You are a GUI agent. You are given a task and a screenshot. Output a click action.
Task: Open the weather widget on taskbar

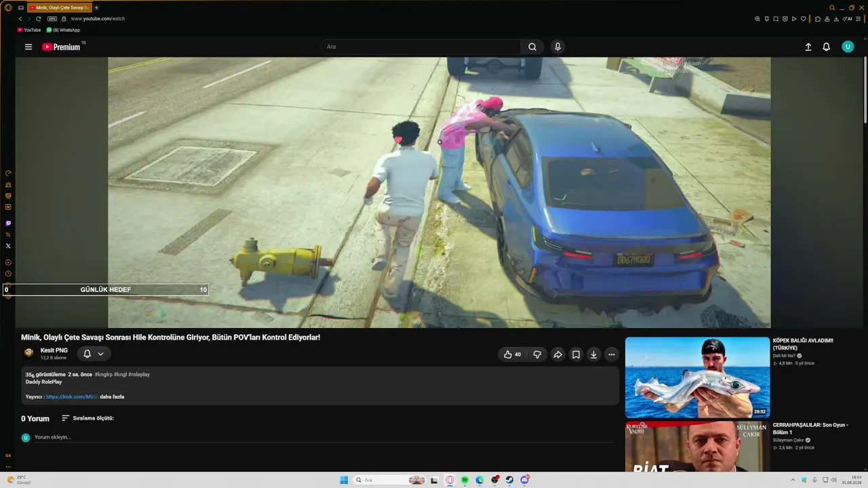point(18,480)
